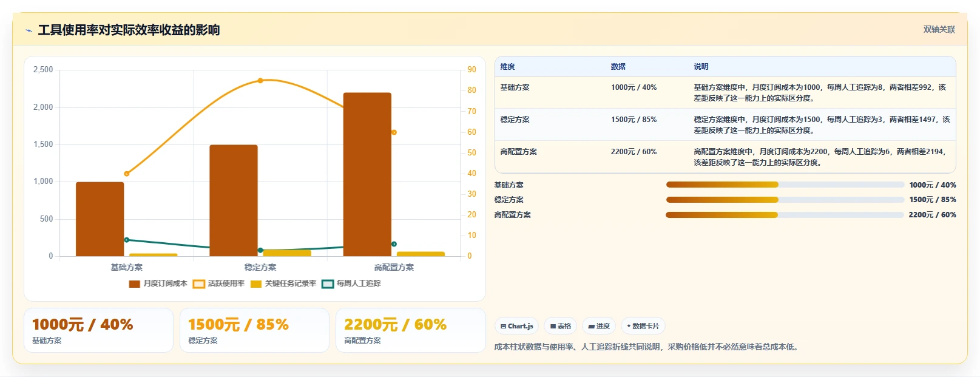Click the footer note starting with 成本柱状数据
Image resolution: width=980 pixels, height=377 pixels.
click(647, 347)
